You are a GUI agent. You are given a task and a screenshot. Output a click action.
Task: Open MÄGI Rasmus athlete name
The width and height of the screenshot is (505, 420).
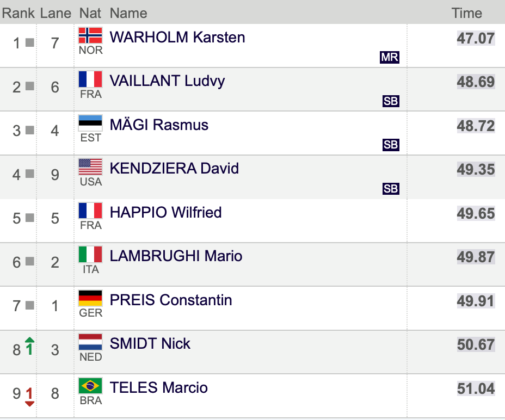(x=159, y=125)
